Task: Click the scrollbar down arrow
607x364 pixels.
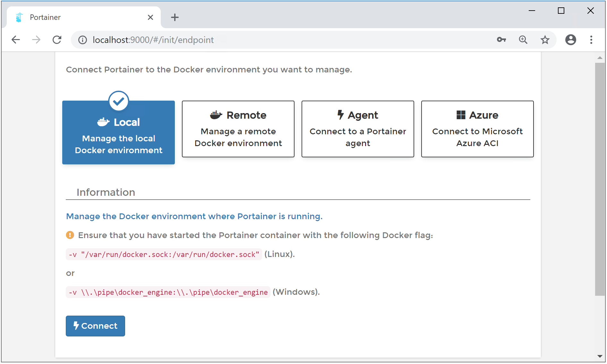Action: pos(600,357)
